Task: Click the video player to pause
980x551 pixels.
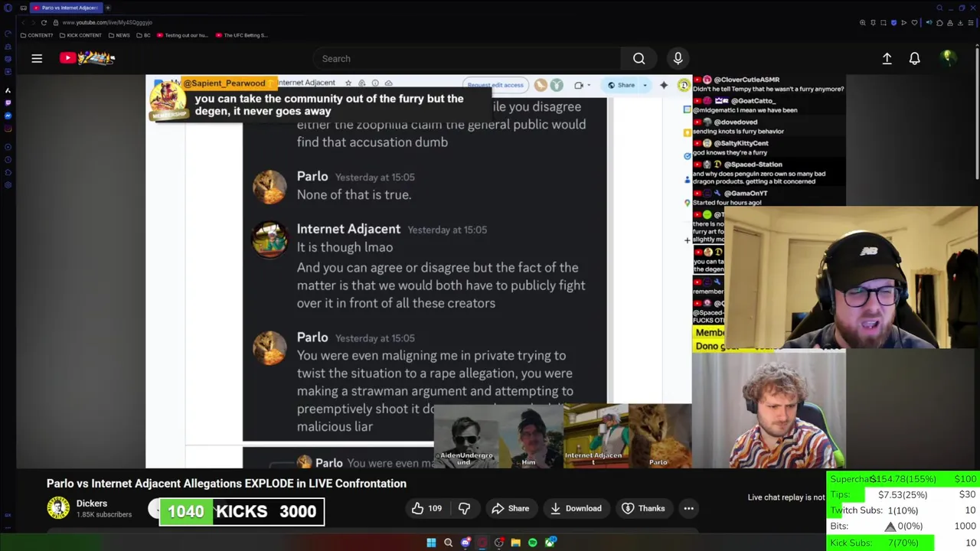Action: 419,272
